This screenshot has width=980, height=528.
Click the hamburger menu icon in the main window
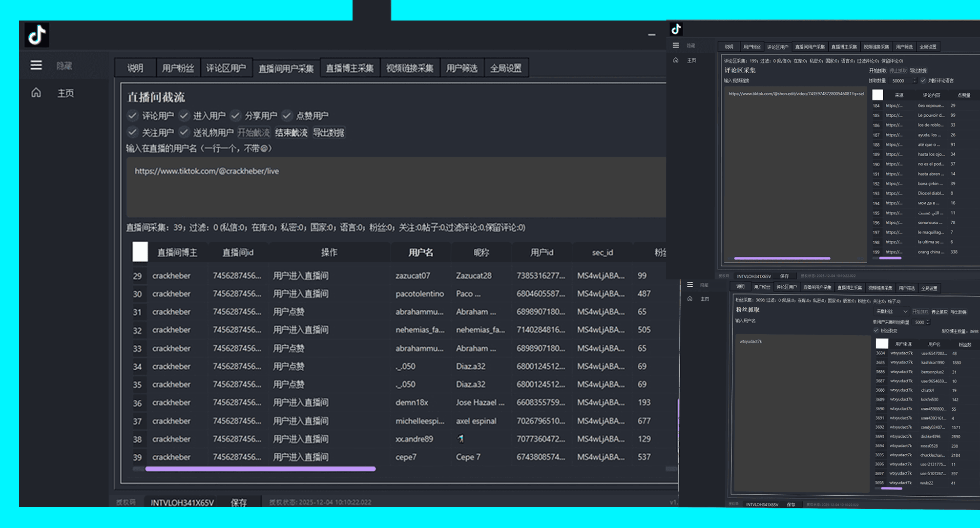point(36,65)
